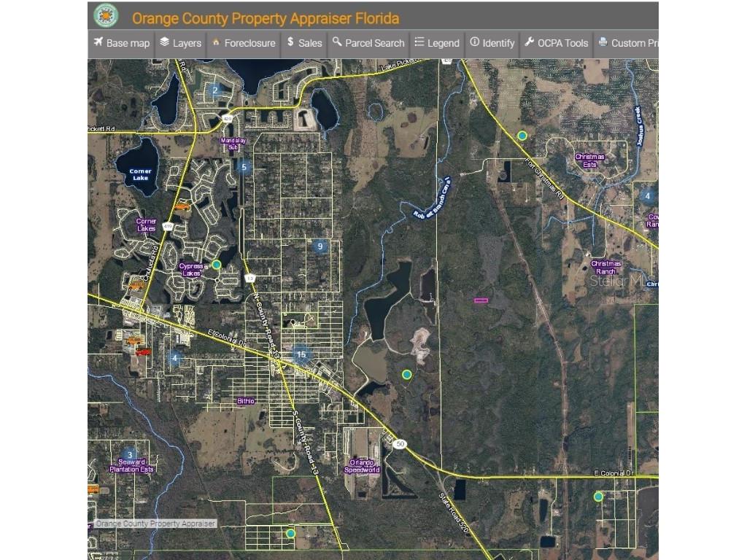Click the Custom Print printer icon
Image resolution: width=747 pixels, height=560 pixels.
pyautogui.click(x=603, y=43)
